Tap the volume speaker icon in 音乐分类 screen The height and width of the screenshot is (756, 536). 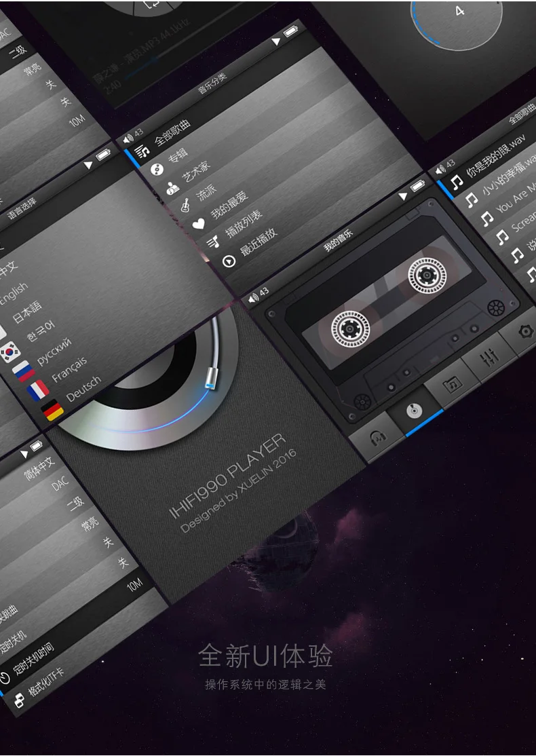click(x=128, y=140)
